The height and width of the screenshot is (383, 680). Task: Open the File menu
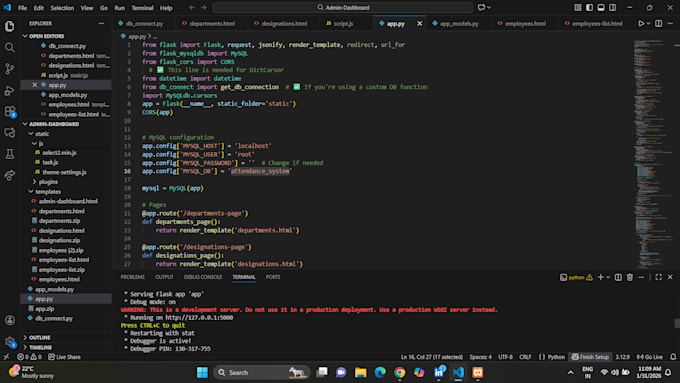coord(22,8)
